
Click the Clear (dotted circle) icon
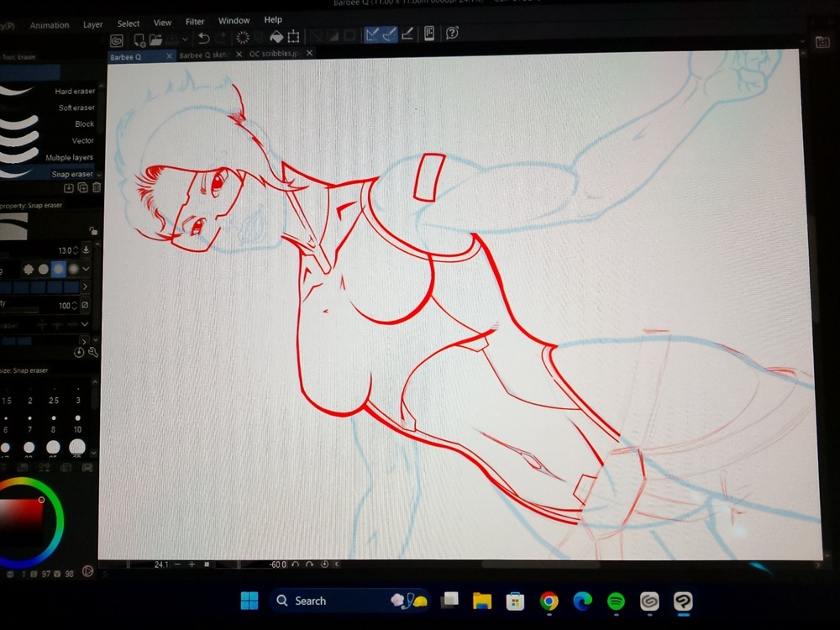click(243, 38)
